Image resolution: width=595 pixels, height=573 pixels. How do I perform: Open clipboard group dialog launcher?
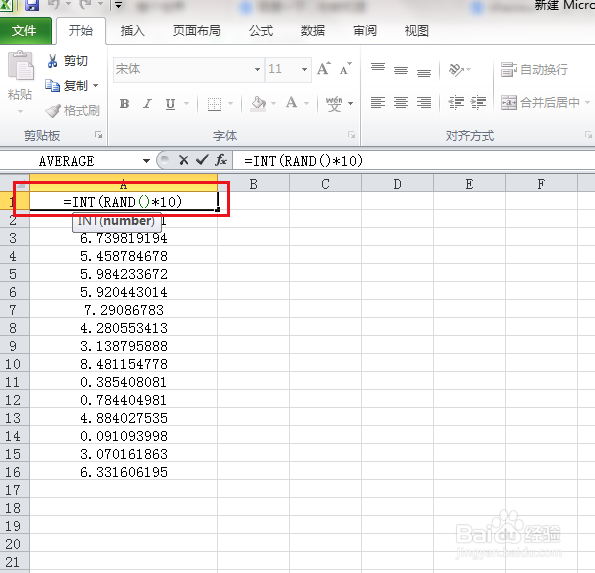pos(99,135)
